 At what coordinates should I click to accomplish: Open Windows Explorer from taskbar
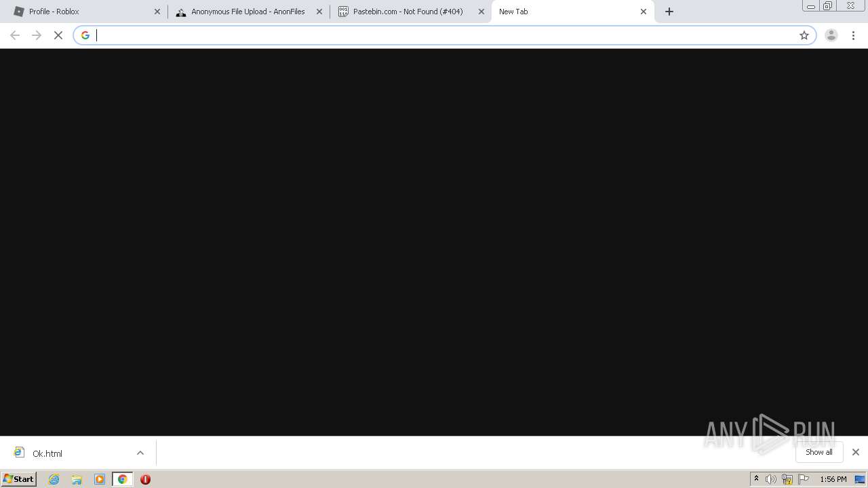(77, 479)
